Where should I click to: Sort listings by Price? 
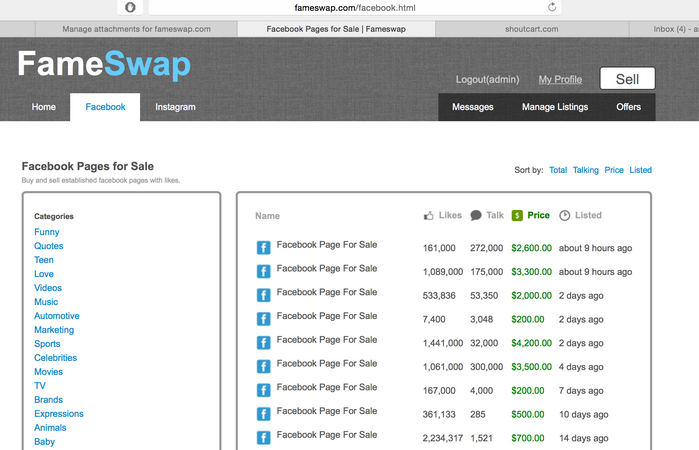click(614, 170)
